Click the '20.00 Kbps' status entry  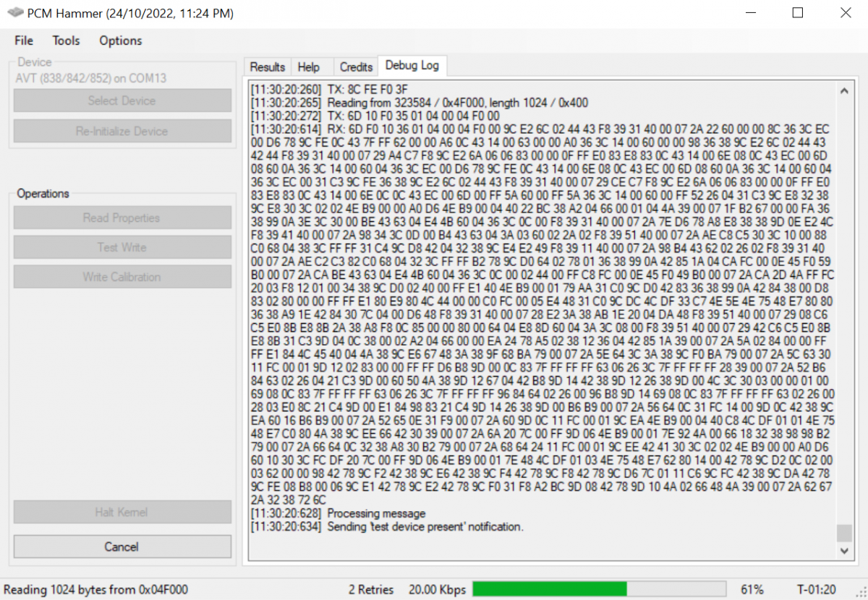tap(437, 590)
